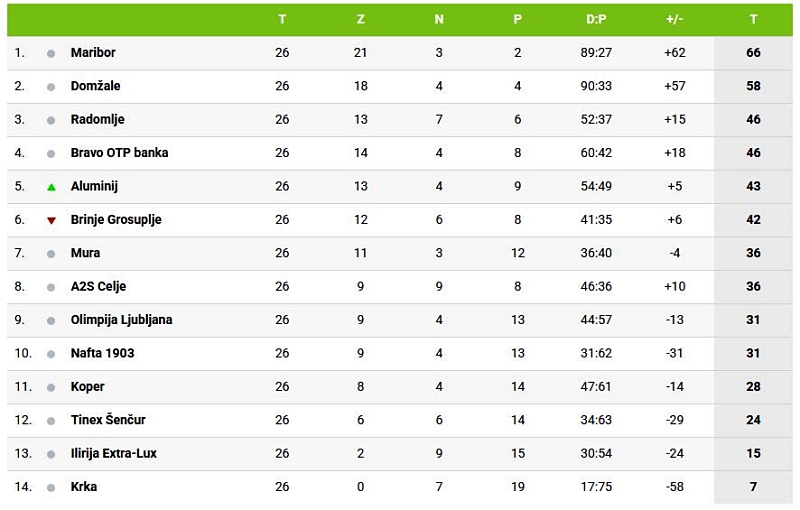
Task: Open the Tinex Šenčur team link
Action: pyautogui.click(x=109, y=420)
